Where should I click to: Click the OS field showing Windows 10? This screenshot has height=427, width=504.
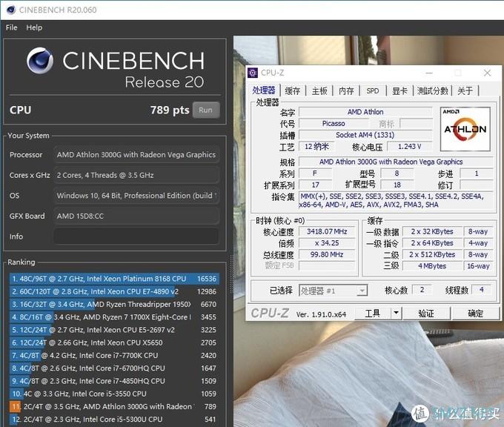tap(136, 196)
